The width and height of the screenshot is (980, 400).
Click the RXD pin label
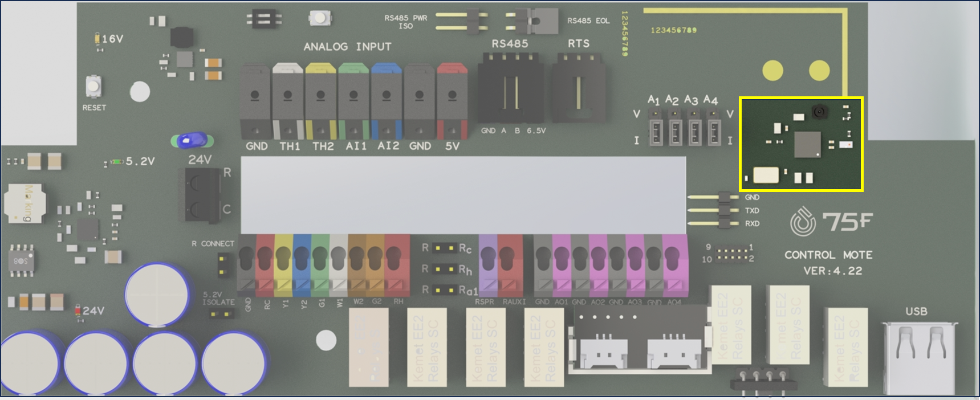coord(752,223)
